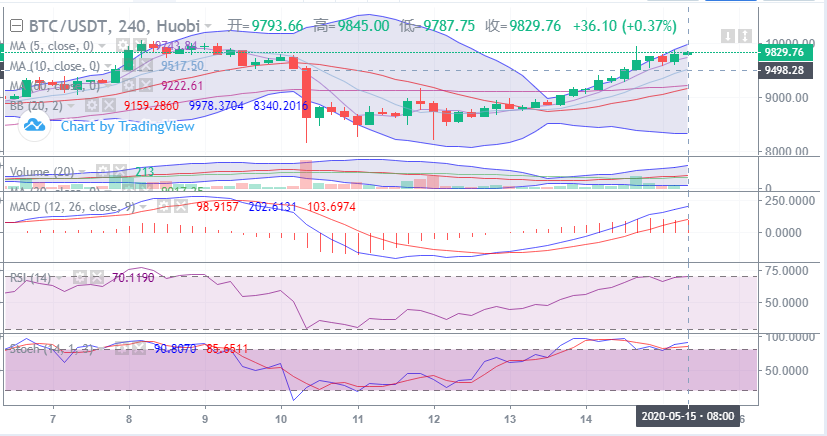
Task: Open settings for the MA 5 indicator
Action: 122,46
